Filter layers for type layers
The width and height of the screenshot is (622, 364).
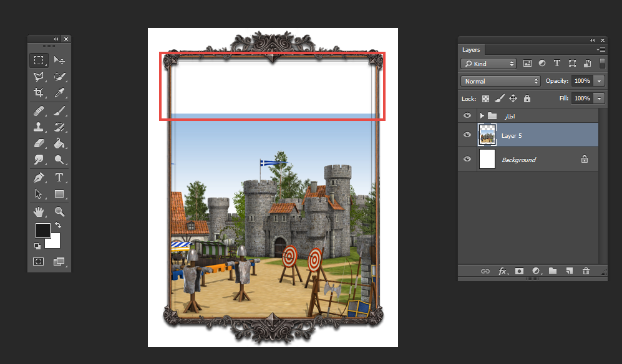[557, 64]
